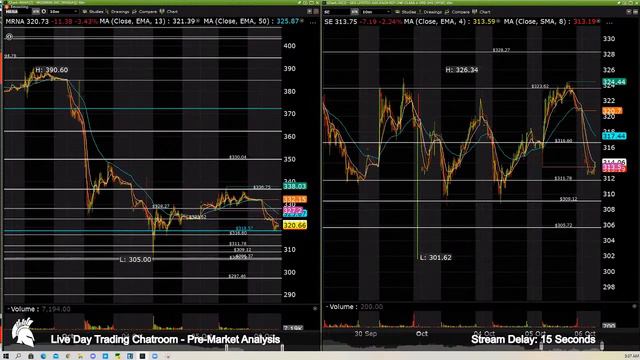Viewport: 640px width, 360px height.
Task: Collapse the Volume panel in SE chart
Action: 327,307
